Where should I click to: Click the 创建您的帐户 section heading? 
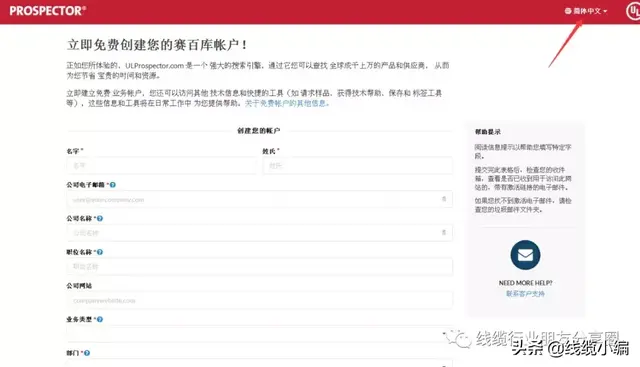259,131
